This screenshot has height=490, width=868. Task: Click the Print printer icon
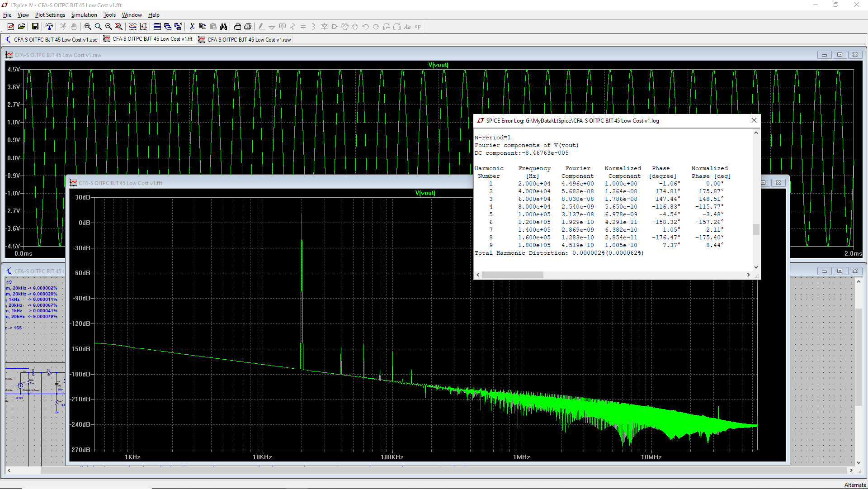point(248,27)
